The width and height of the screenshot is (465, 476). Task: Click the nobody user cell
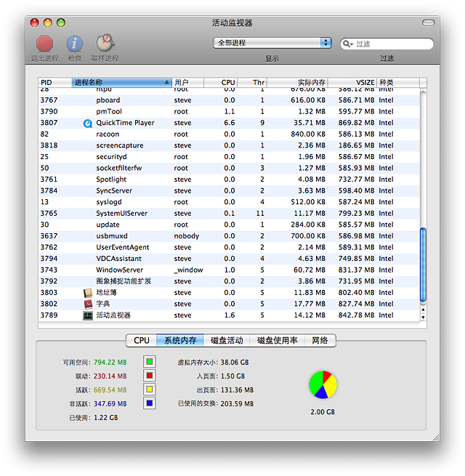point(187,236)
